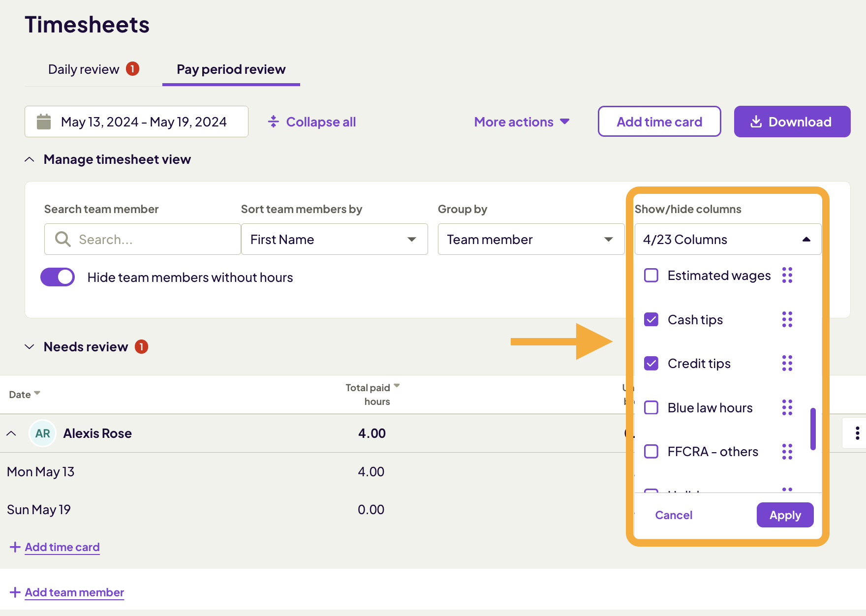Disable Hide team members without hours toggle

[x=58, y=277]
